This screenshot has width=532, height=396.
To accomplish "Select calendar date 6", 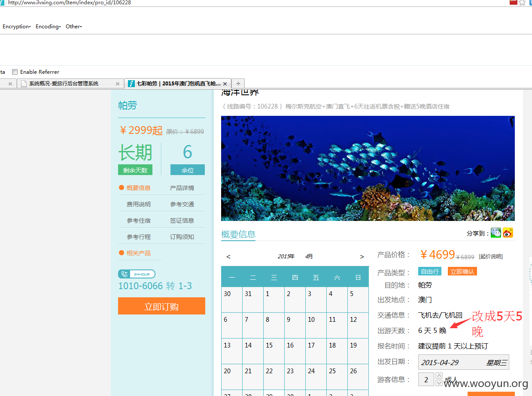I will pos(232,325).
